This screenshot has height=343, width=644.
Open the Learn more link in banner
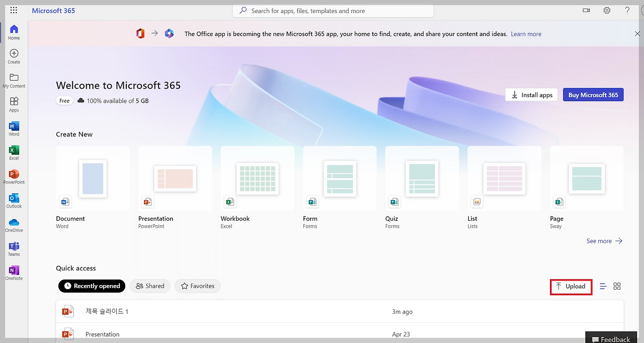(526, 34)
